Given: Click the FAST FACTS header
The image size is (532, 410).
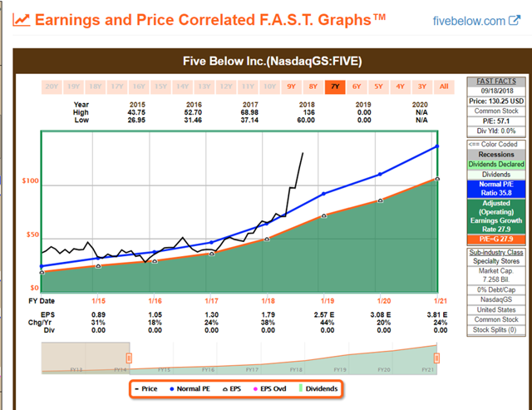Looking at the screenshot, I should pos(496,82).
